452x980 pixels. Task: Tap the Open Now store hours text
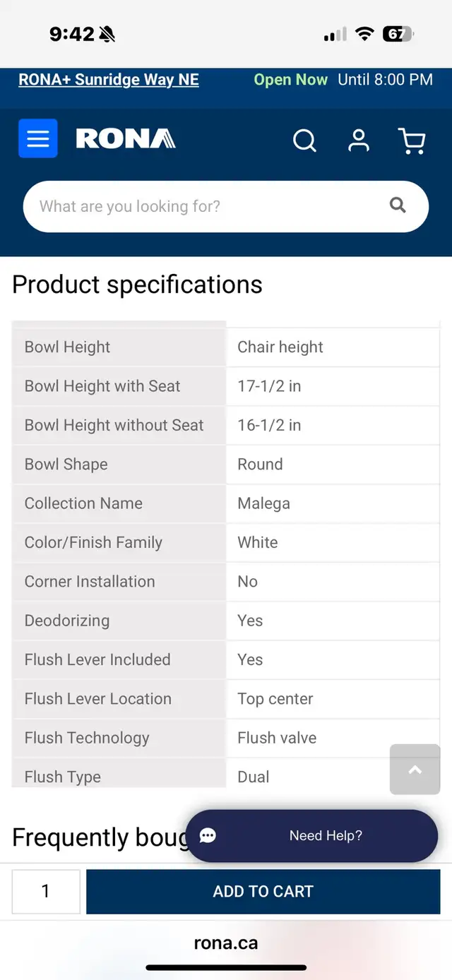tap(291, 80)
